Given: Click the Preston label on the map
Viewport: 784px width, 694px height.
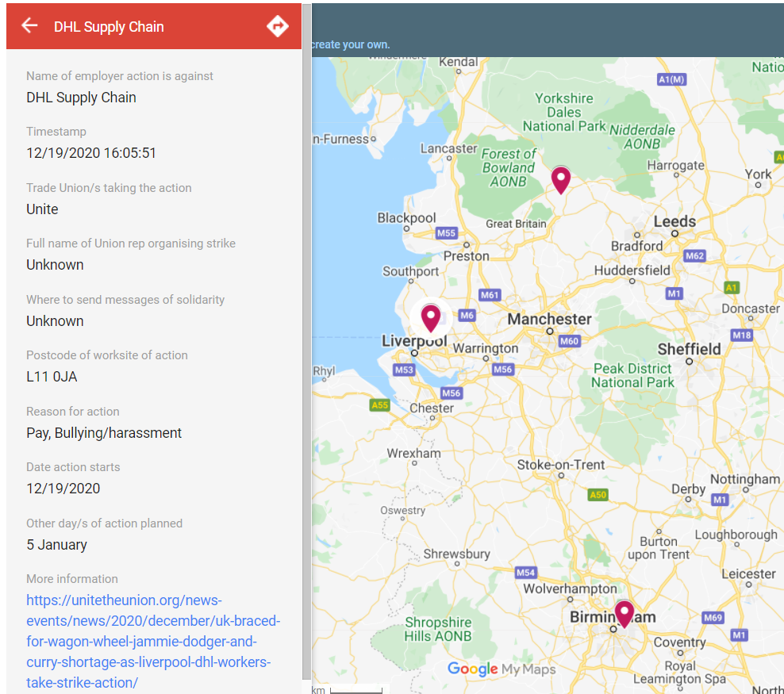Looking at the screenshot, I should coord(466,256).
